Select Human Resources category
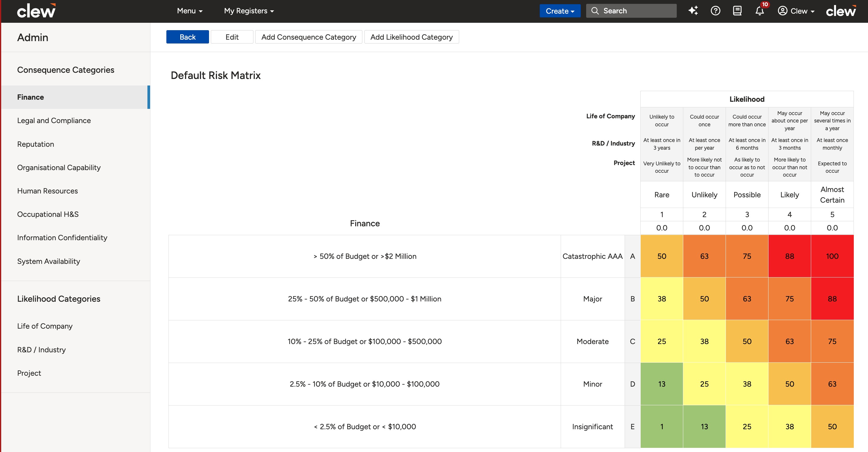Screen dimensions: 868x452 [75, 191]
